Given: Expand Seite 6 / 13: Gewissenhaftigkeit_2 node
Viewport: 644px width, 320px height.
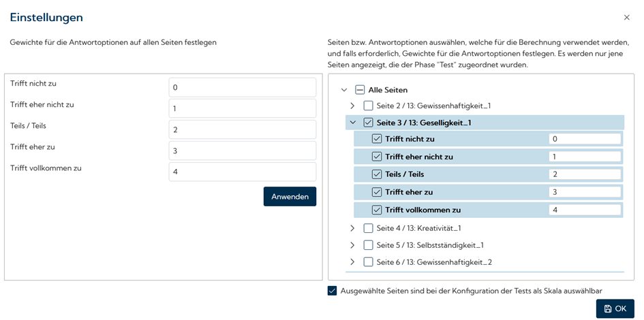Looking at the screenshot, I should pos(352,262).
